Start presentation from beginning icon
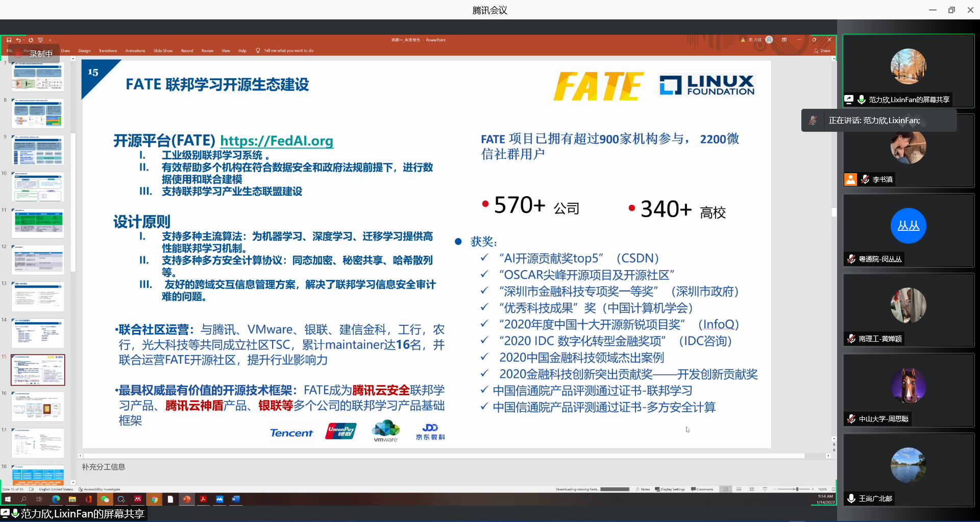The height and width of the screenshot is (522, 980). point(40,40)
